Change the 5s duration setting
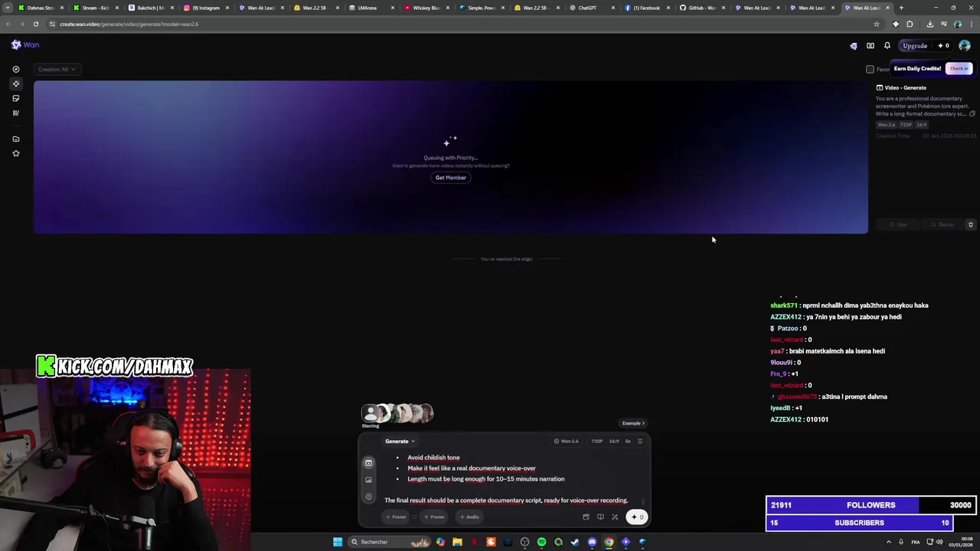This screenshot has height=551, width=980. (628, 442)
